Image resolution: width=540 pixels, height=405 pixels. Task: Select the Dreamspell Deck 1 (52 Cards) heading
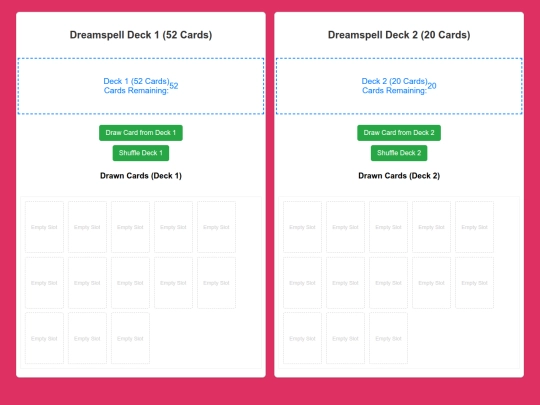(x=141, y=35)
